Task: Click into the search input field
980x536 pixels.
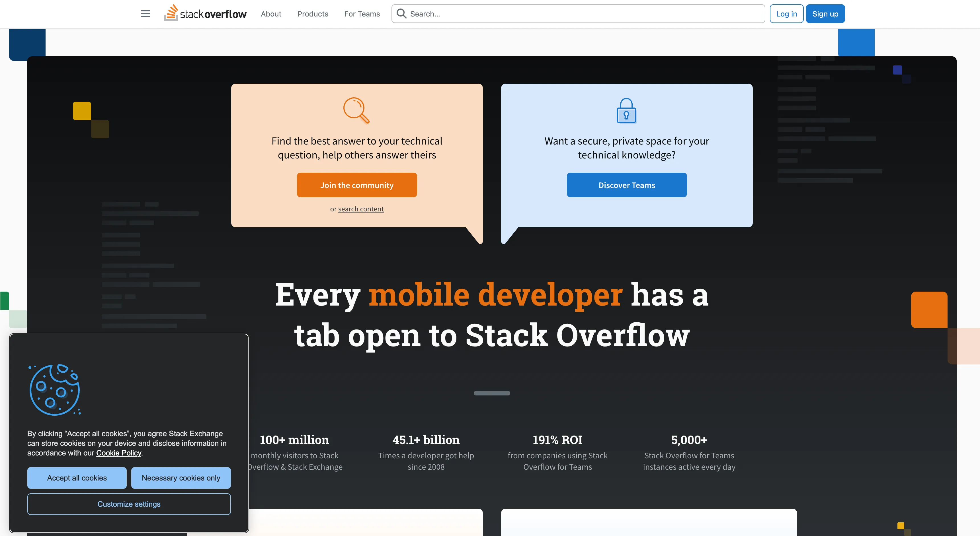Action: coord(533,13)
